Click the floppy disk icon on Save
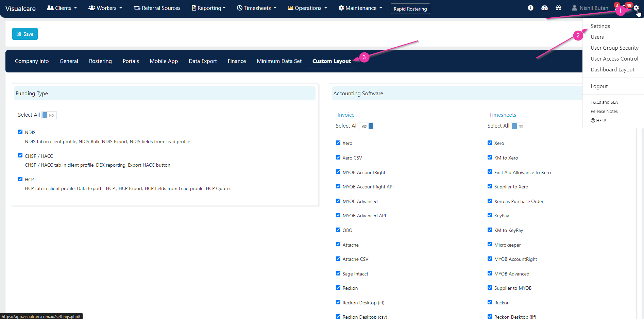644x319 pixels. click(x=19, y=34)
